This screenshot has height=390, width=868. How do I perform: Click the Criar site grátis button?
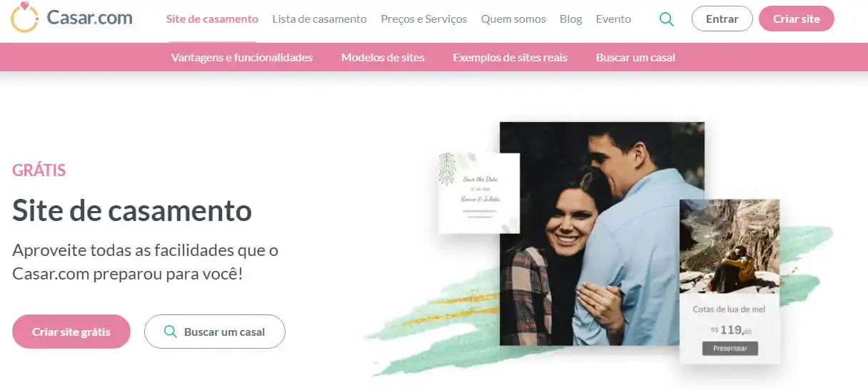[x=71, y=332]
